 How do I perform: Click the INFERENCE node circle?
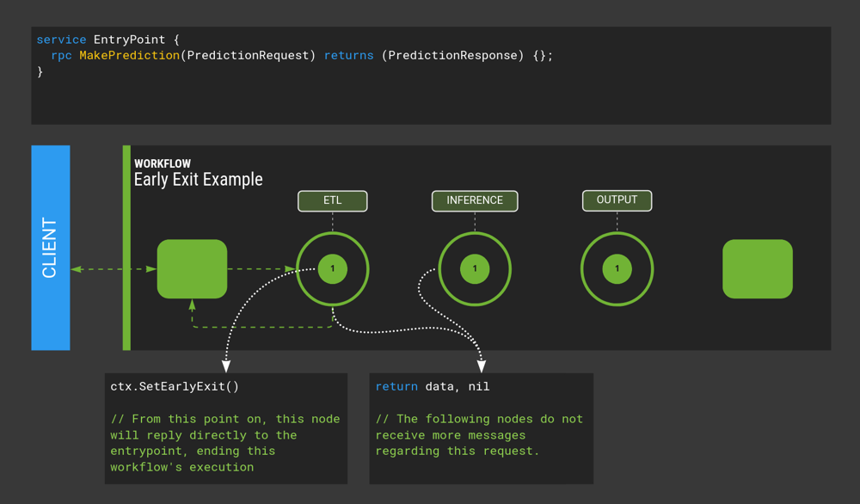pos(475,268)
